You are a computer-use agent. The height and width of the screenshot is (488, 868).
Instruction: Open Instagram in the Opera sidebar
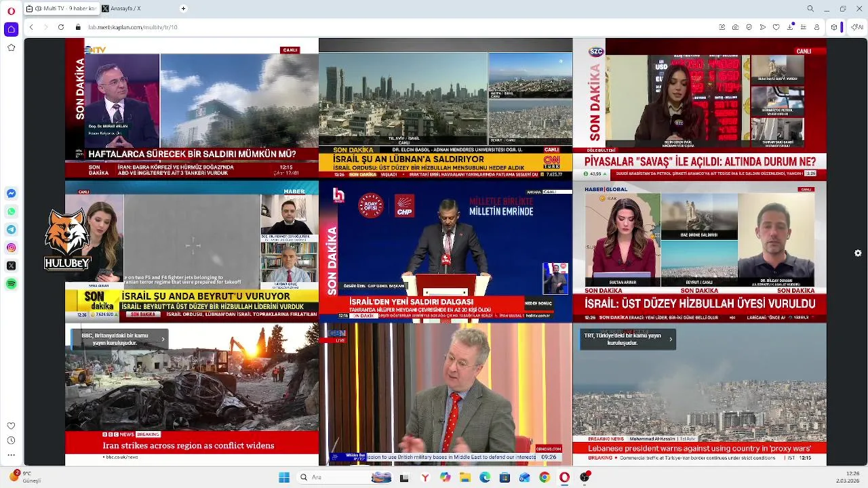(x=11, y=248)
